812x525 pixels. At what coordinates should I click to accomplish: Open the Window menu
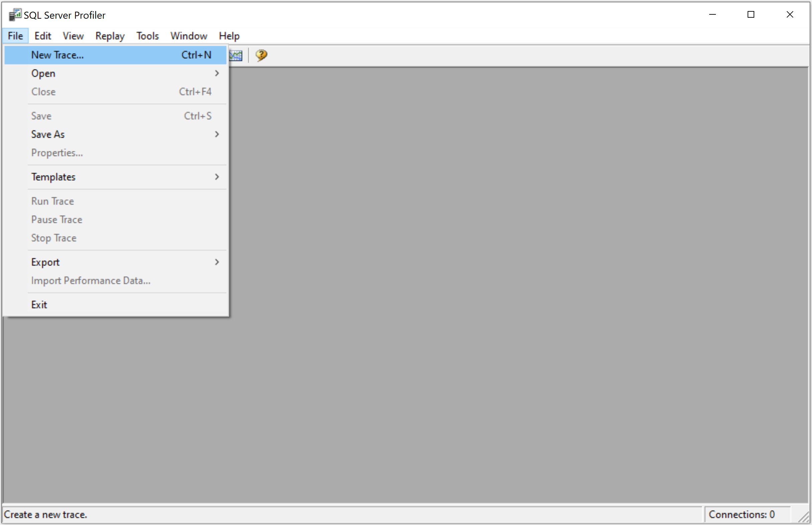[189, 36]
